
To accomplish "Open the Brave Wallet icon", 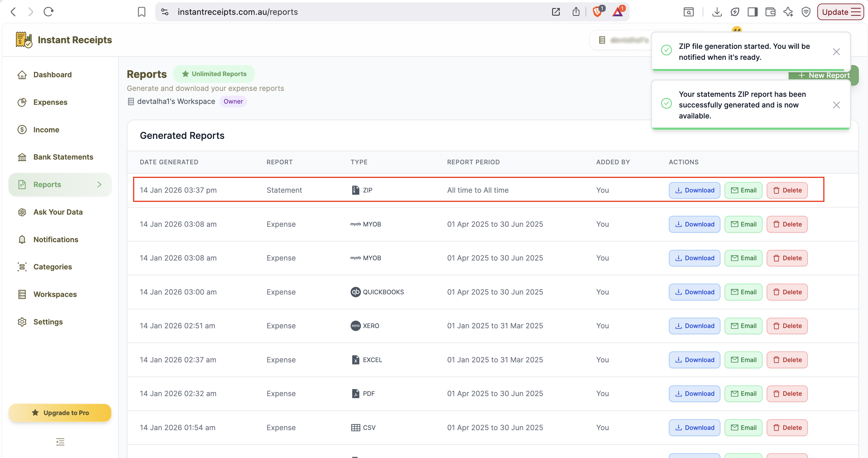I will 770,12.
